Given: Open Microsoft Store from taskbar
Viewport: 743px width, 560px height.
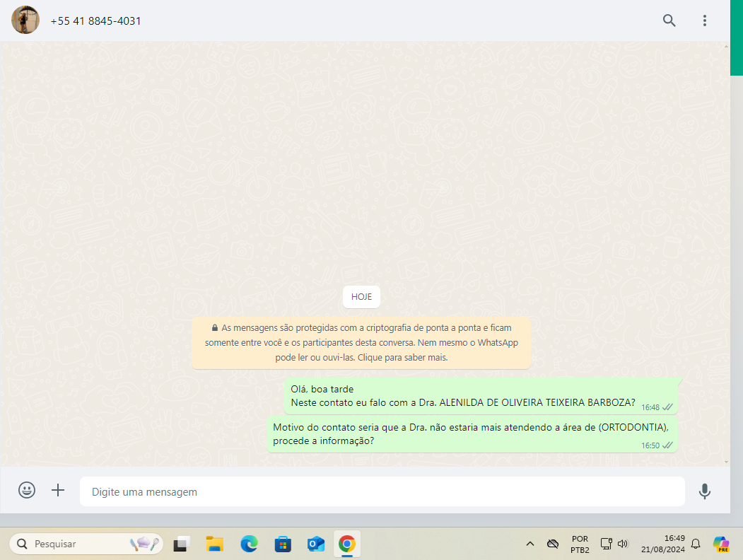Looking at the screenshot, I should 283,544.
